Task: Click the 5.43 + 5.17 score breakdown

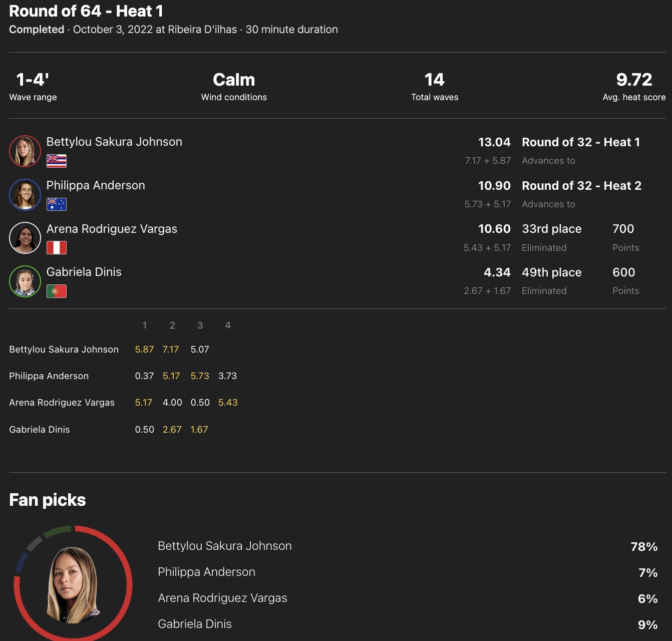Action: pos(487,248)
